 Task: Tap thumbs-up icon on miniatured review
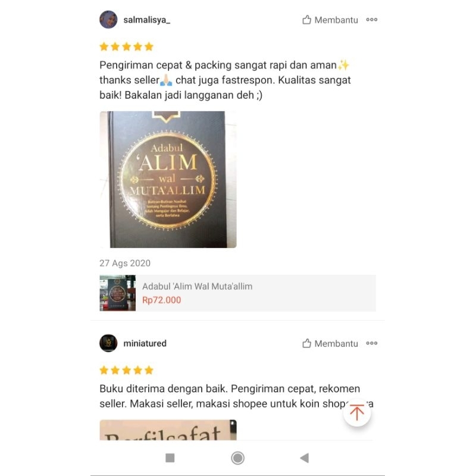coord(306,343)
